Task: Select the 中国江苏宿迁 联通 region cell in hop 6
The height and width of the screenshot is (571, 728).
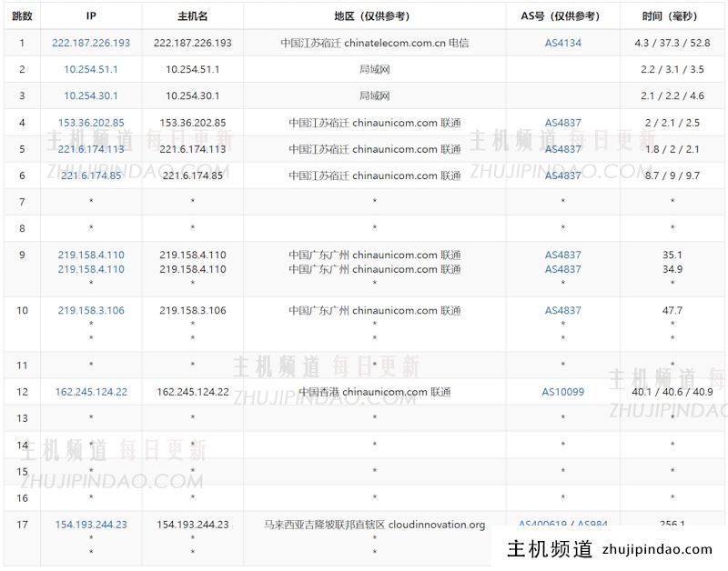Action: point(375,175)
